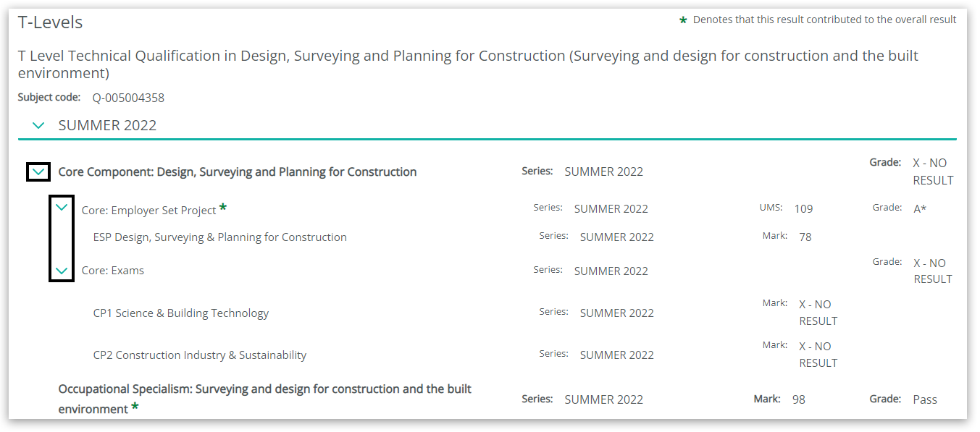This screenshot has width=980, height=432.
Task: Click the UMS value 109
Action: click(803, 209)
